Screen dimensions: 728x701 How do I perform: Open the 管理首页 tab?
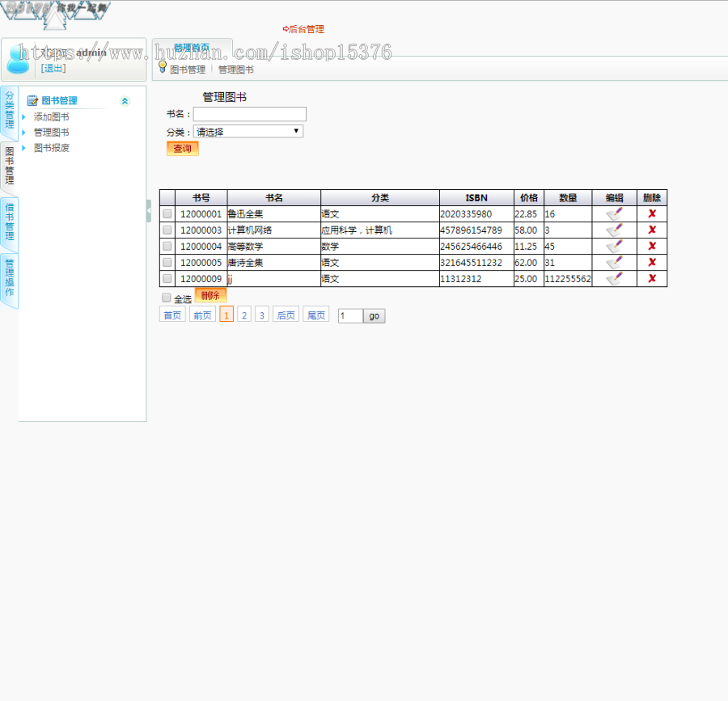(x=191, y=47)
